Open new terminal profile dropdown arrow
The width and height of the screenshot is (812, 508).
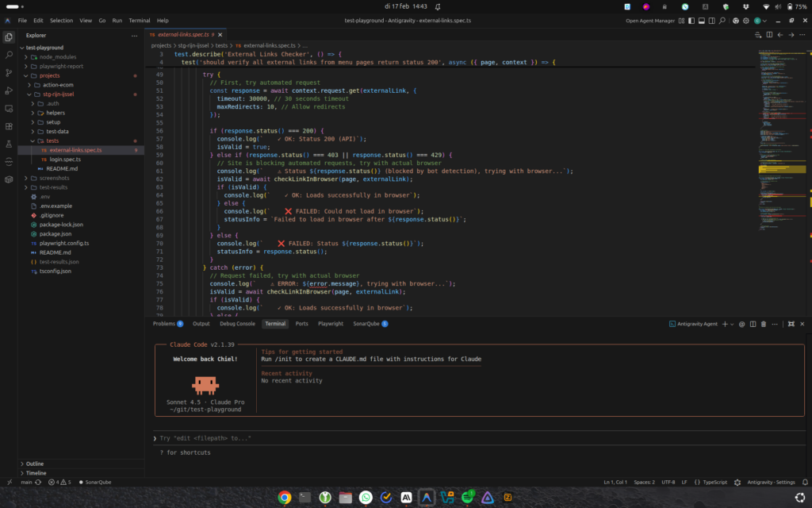732,324
